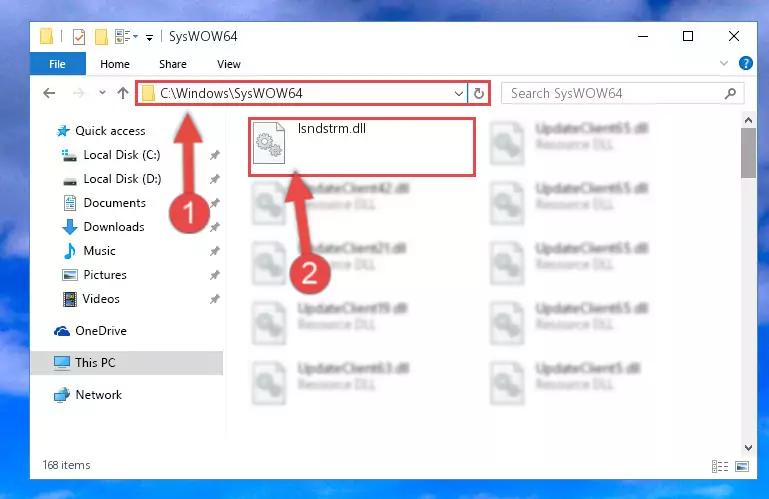This screenshot has height=499, width=769.
Task: Click the address bar path C:\Windows\SysWOW64
Action: pyautogui.click(x=231, y=93)
